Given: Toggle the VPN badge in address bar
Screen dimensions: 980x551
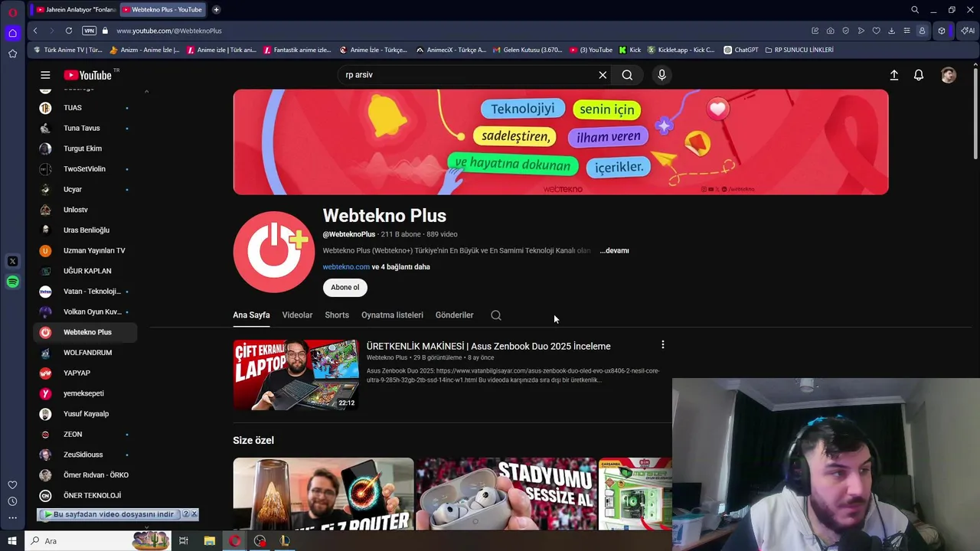Looking at the screenshot, I should point(90,31).
